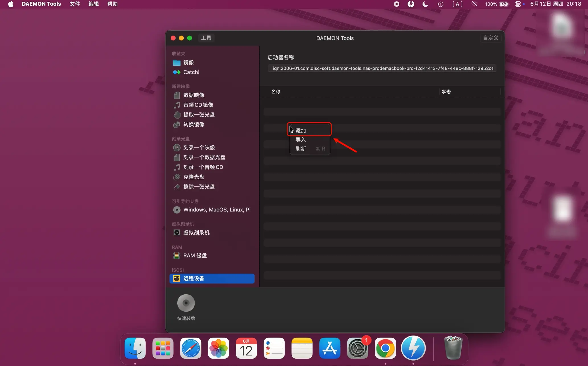Click the Time Machine menu bar icon
This screenshot has height=366, width=588.
[440, 4]
